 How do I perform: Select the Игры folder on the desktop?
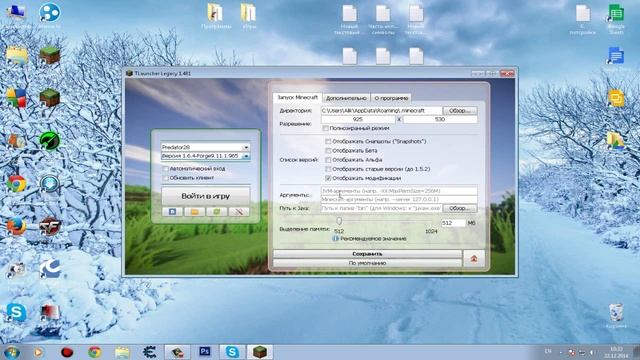(x=249, y=17)
